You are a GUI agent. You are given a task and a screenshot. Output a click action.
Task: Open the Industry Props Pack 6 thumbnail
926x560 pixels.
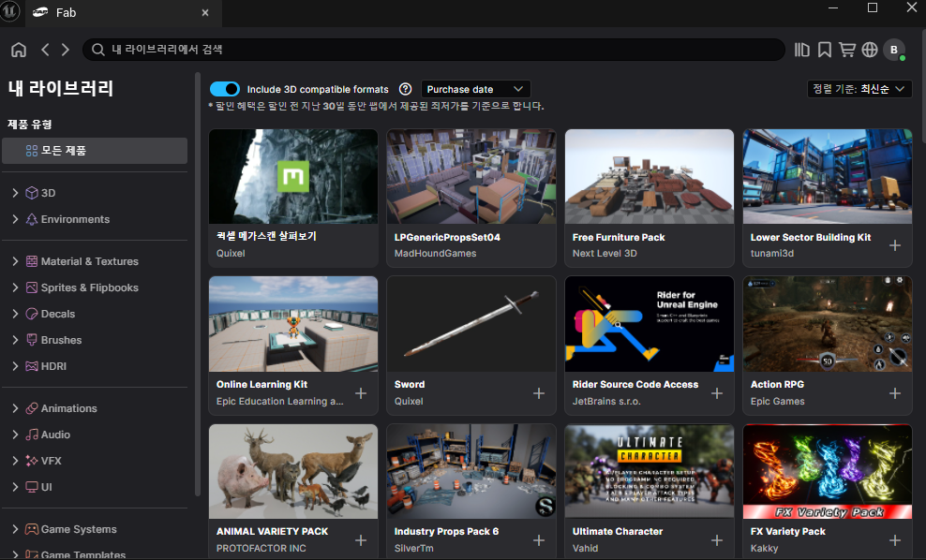[471, 471]
